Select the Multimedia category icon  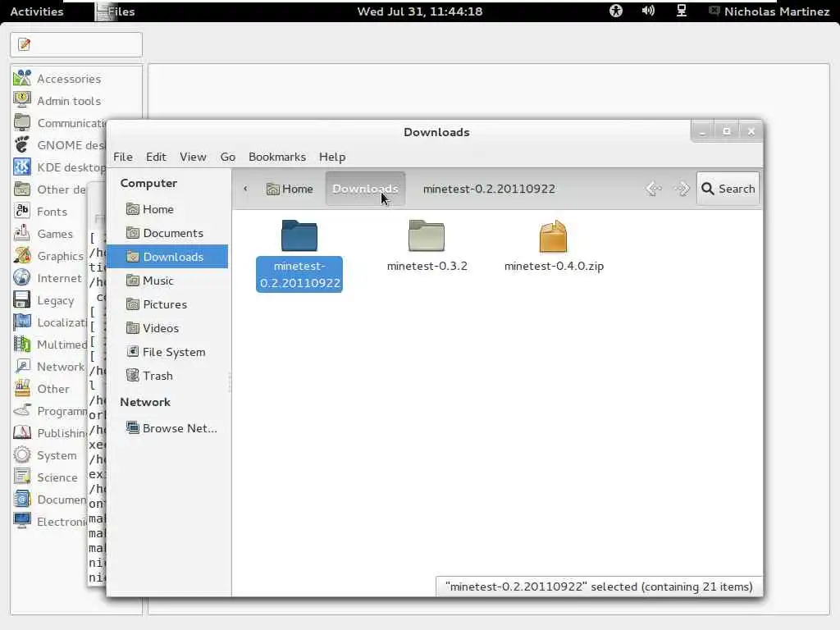(22, 344)
